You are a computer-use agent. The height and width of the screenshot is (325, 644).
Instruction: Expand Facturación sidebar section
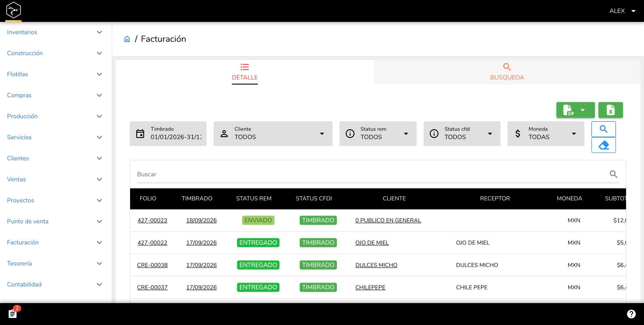56,243
